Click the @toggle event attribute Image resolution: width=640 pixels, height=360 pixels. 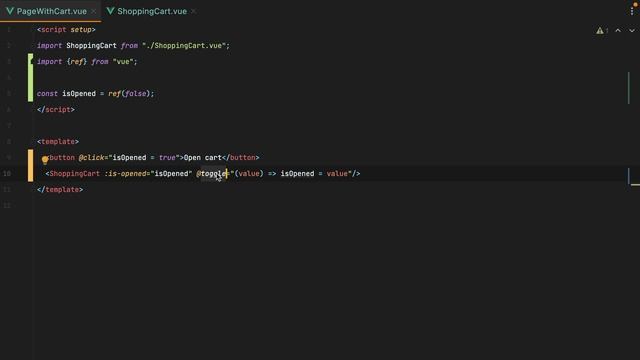[x=211, y=173]
